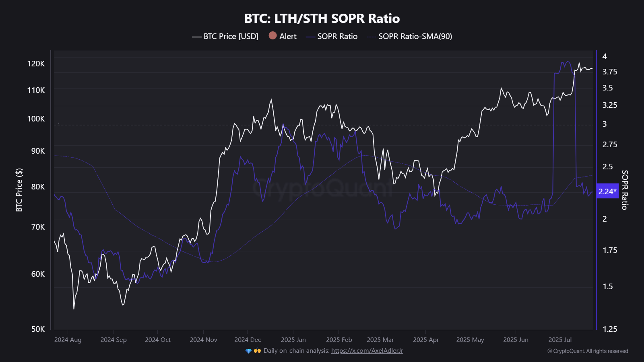Select the 2025 Jan date tick label
Screen dimensions: 644x362
click(293, 340)
